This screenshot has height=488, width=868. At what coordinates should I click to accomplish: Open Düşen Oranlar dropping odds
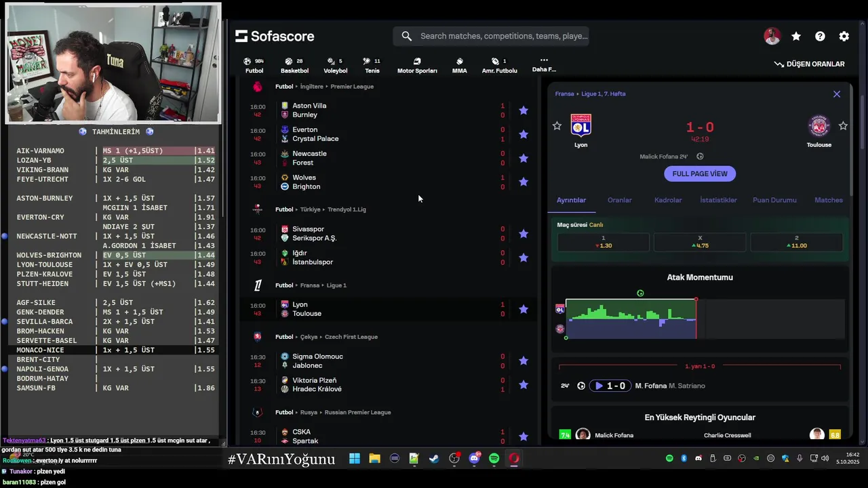tap(809, 64)
